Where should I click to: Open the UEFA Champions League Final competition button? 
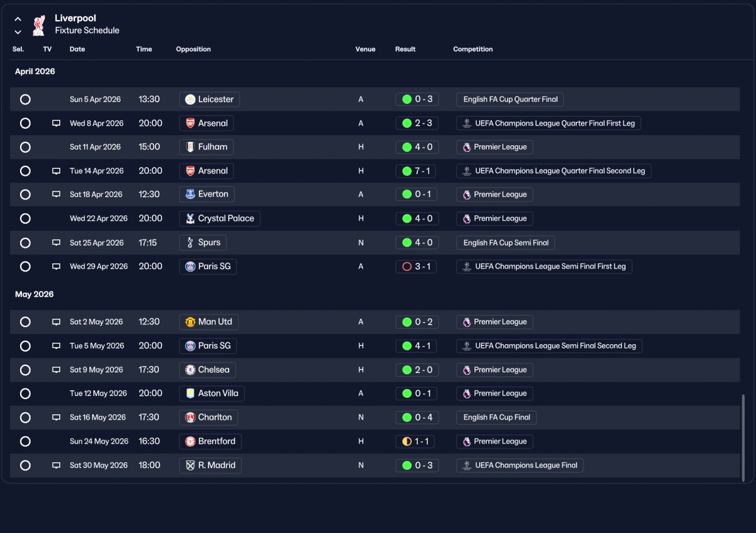(x=520, y=465)
